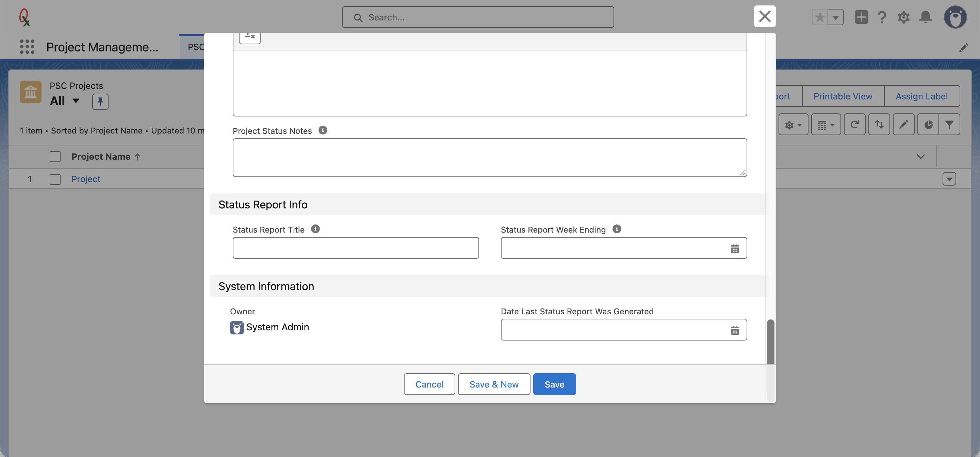Close the dialog with the X button
980x457 pixels.
coord(765,16)
